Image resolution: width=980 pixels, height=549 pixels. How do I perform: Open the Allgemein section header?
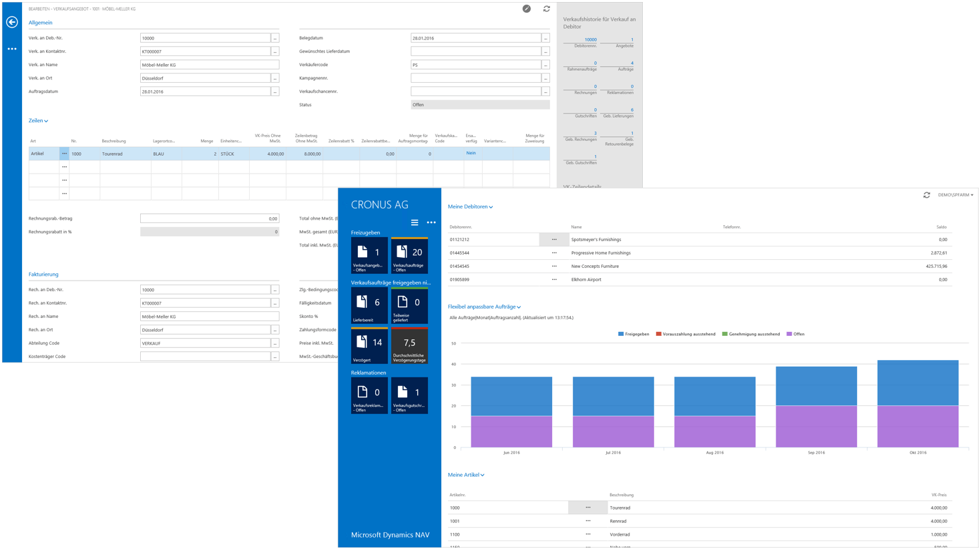(x=40, y=23)
